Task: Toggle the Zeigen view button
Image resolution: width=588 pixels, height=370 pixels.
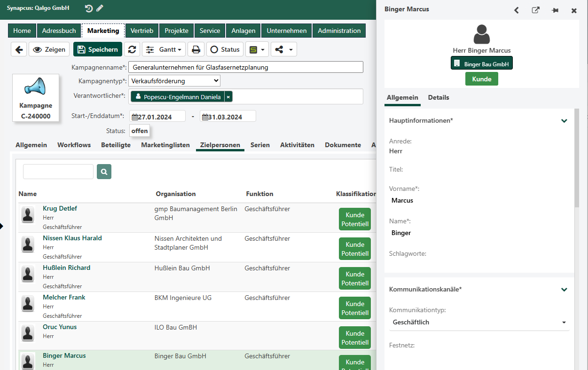Action: (49, 49)
